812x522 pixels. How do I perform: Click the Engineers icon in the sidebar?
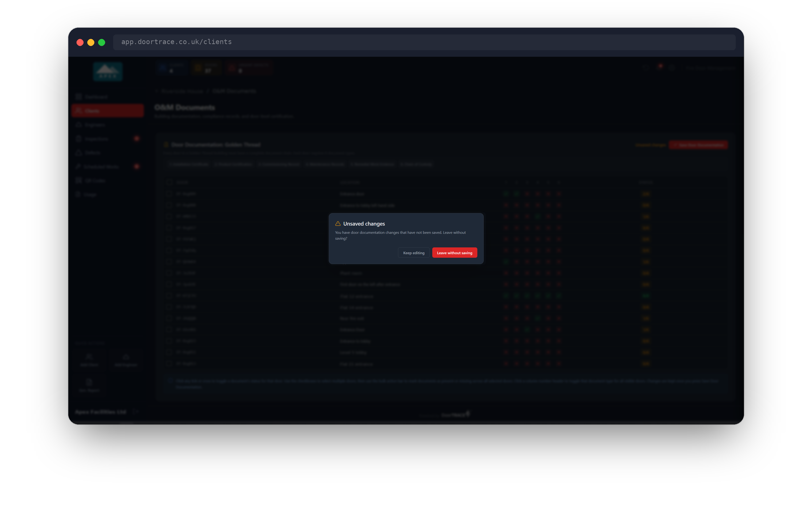click(79, 125)
